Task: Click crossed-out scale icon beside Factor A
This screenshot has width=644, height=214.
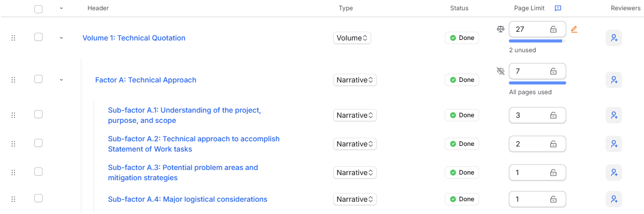Action: 501,71
